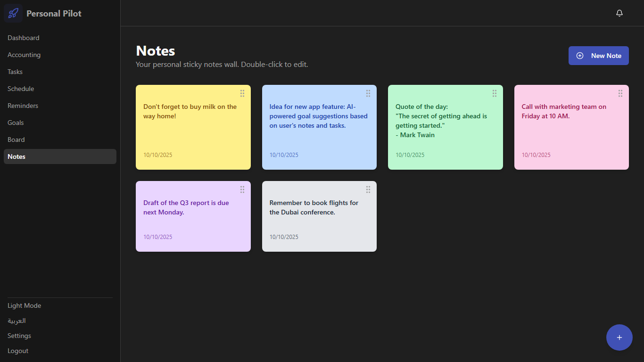
Task: Switch to Light Mode
Action: pos(25,305)
